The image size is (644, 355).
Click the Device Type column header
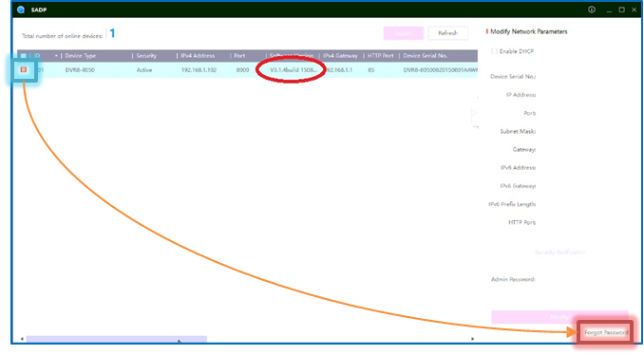tap(81, 56)
